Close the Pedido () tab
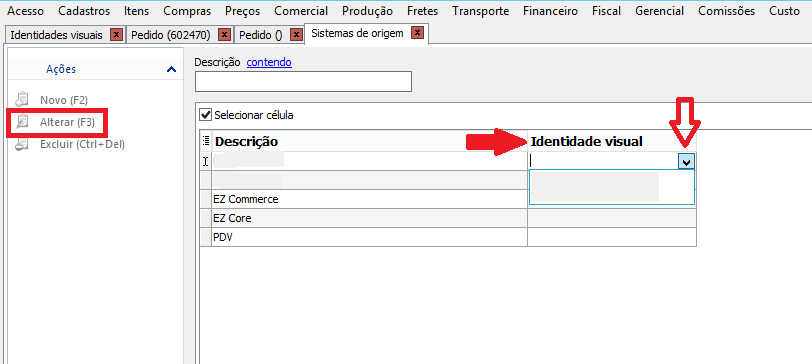Screen dimensions: 812x364 [x=296, y=35]
